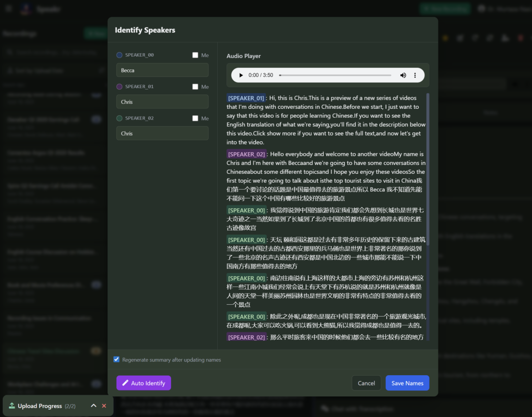Click the [SPEAKER_00] tag before 我觉得说到中国
532x417 pixels.
tap(246, 210)
